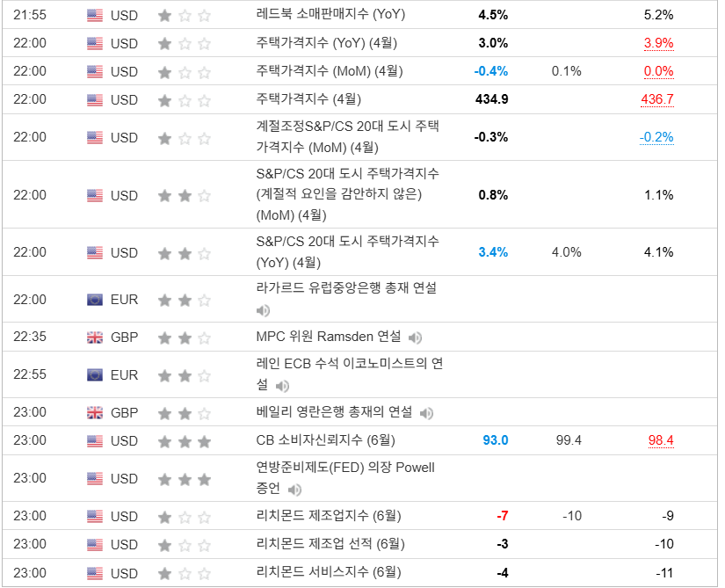Click EU flag in 레인 ECB 수석 row
The height and width of the screenshot is (588, 725).
point(95,375)
